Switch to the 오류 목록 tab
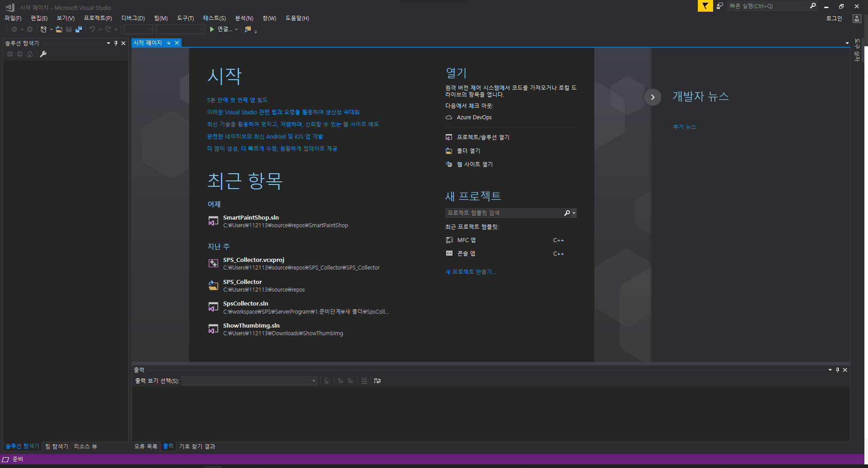 pos(146,446)
